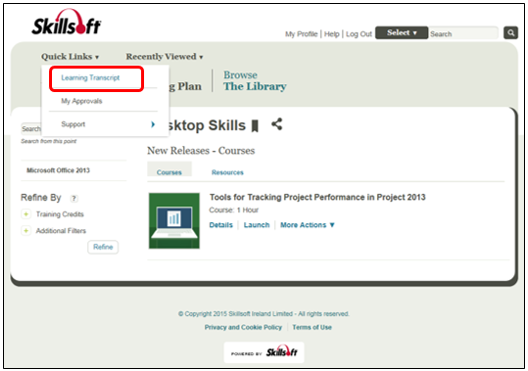The width and height of the screenshot is (528, 371).
Task: Open course Details link
Action: pos(221,225)
